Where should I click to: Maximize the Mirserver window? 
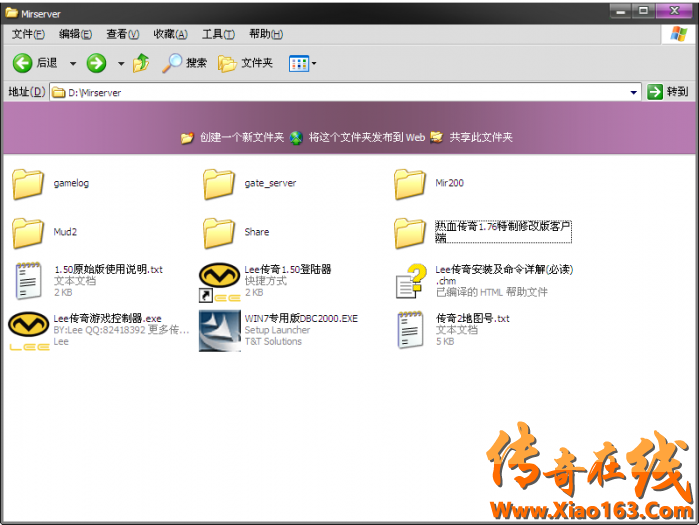pos(643,11)
